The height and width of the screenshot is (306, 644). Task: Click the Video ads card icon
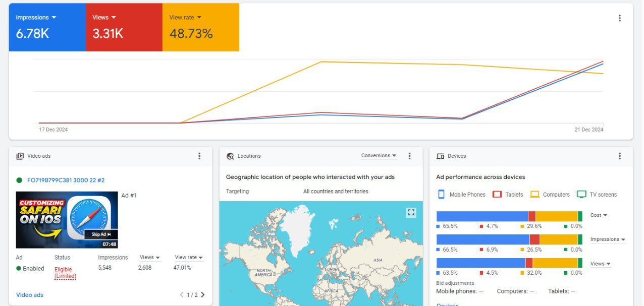point(20,156)
